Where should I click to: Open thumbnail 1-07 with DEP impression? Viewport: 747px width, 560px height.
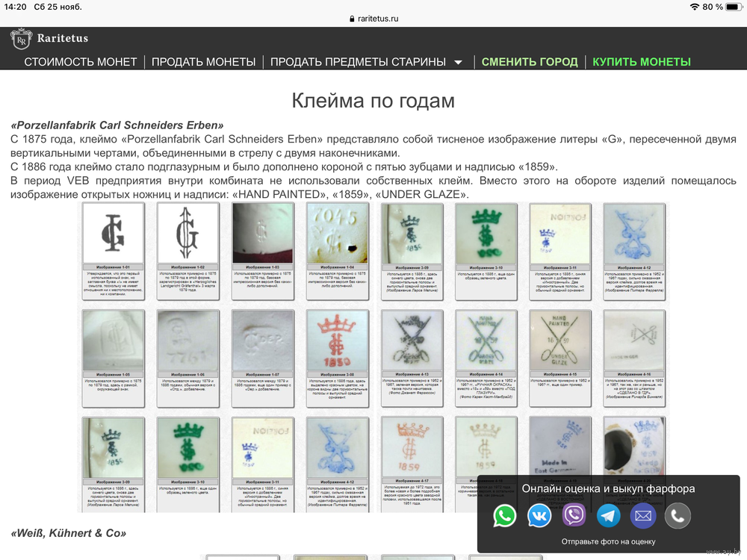[x=262, y=340]
